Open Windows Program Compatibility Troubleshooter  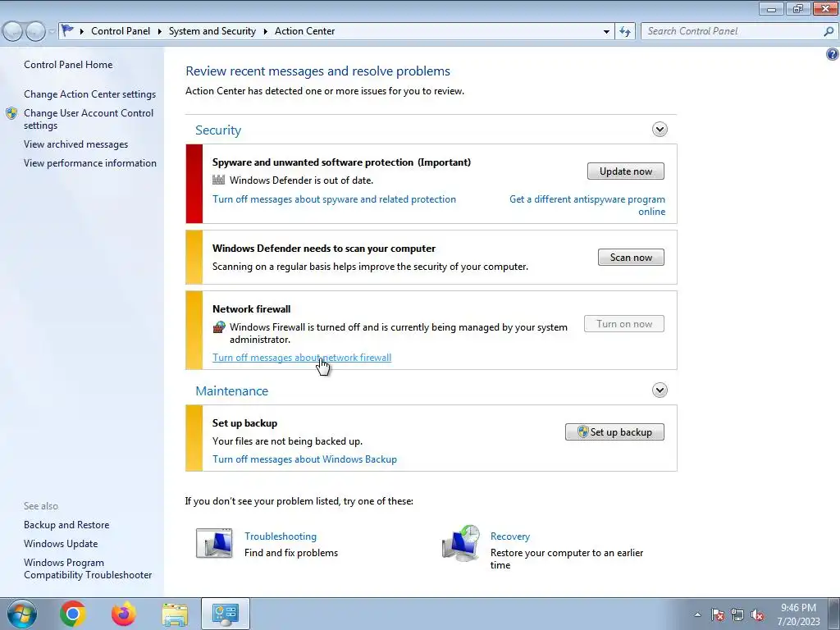tap(88, 568)
